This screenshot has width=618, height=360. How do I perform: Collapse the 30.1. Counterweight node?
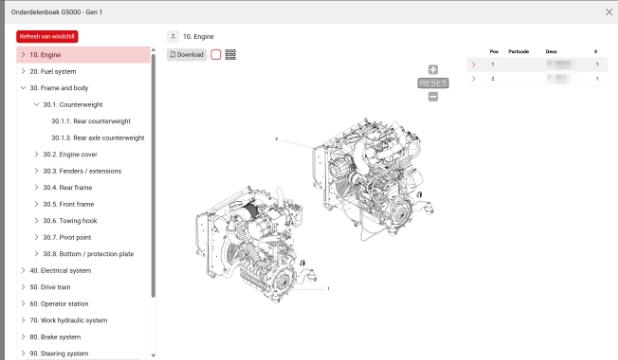pos(36,104)
